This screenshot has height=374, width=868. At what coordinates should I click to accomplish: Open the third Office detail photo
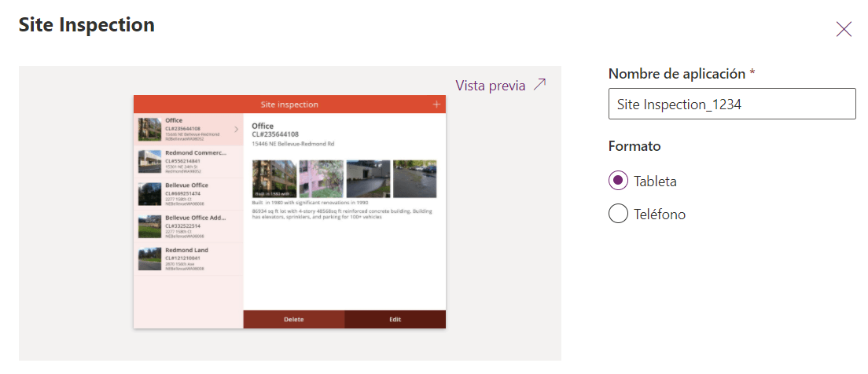coord(368,178)
